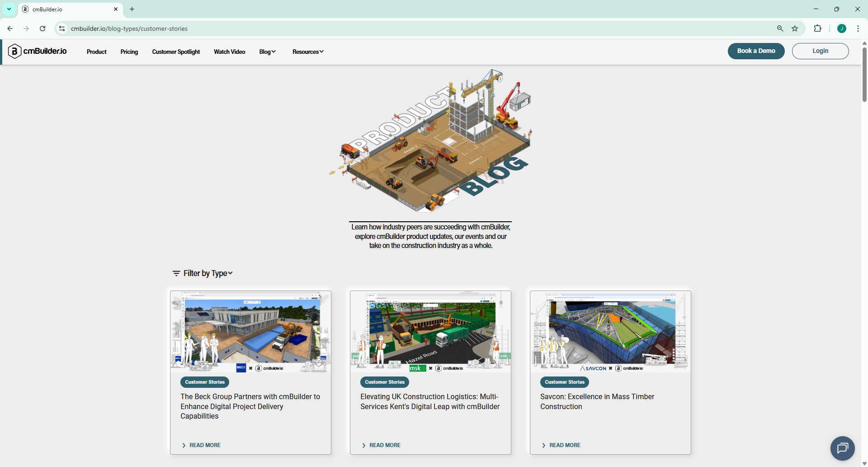Image resolution: width=868 pixels, height=467 pixels.
Task: Click the Book a Demo button
Action: 756,51
